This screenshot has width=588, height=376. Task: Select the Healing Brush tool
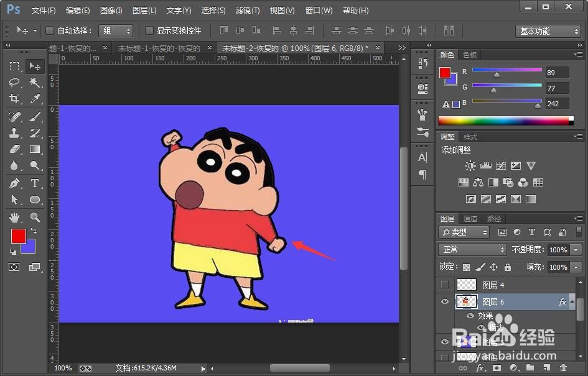14,117
